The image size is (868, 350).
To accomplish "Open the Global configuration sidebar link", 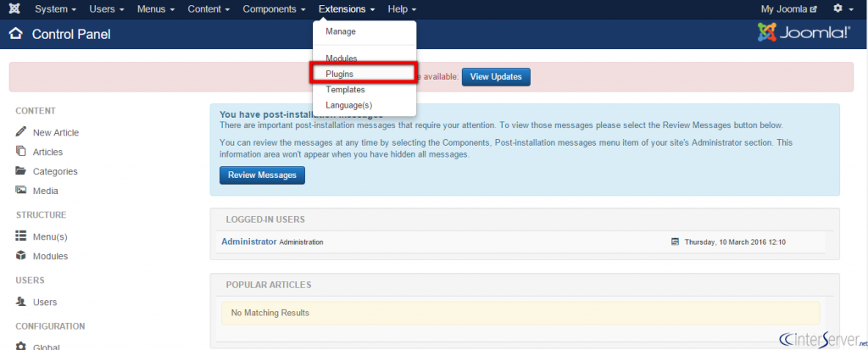I will pos(47,347).
